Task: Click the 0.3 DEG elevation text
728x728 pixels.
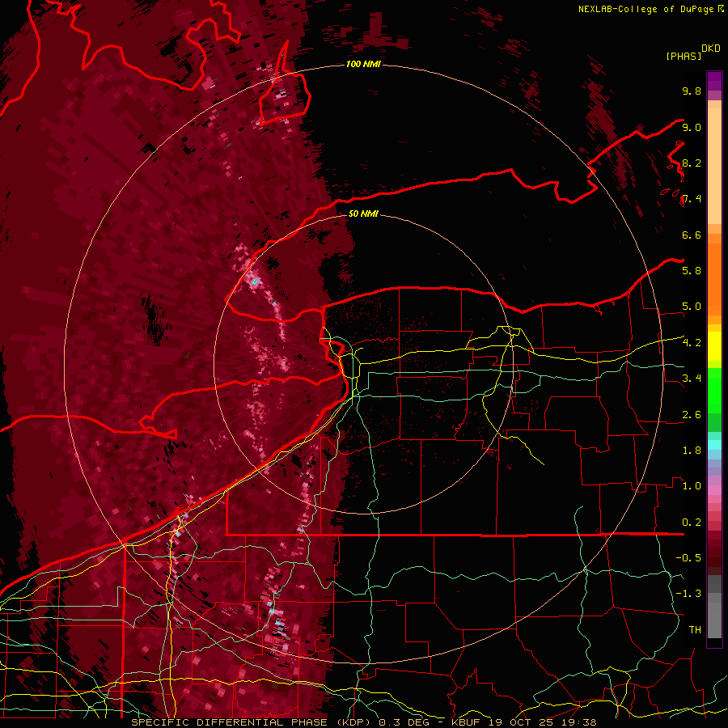Action: [403, 722]
